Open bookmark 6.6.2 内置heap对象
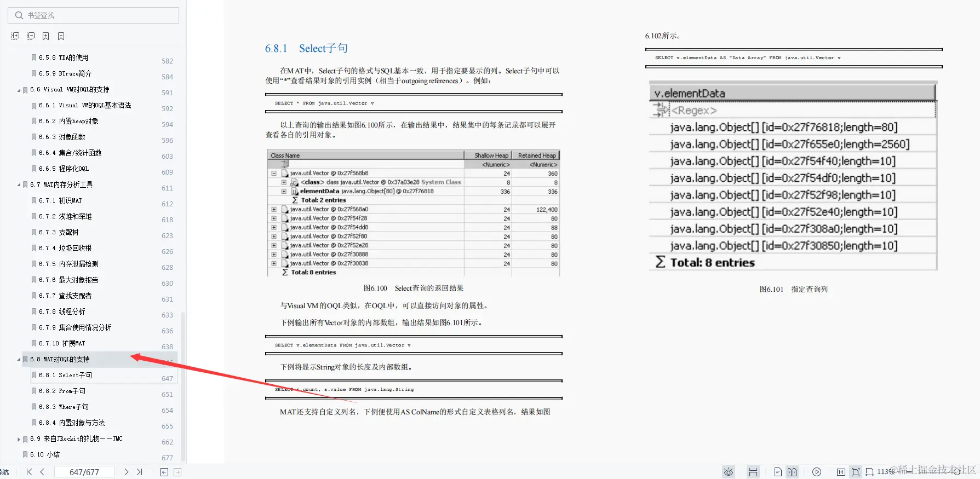This screenshot has height=479, width=980. (x=68, y=121)
